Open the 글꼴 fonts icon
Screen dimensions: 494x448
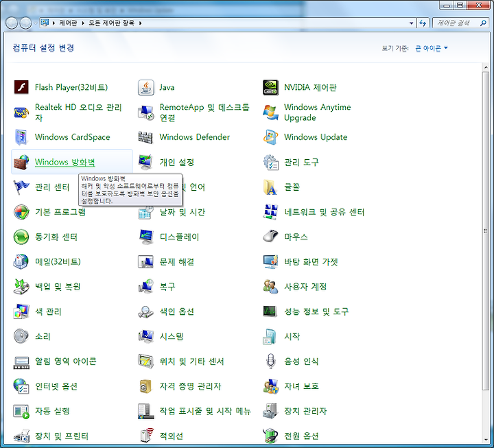pyautogui.click(x=270, y=187)
